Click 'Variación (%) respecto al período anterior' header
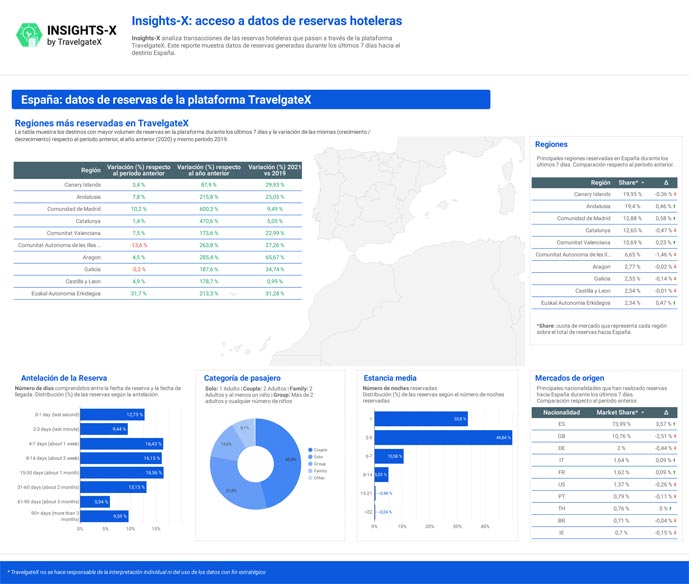The width and height of the screenshot is (689, 584). click(x=138, y=170)
